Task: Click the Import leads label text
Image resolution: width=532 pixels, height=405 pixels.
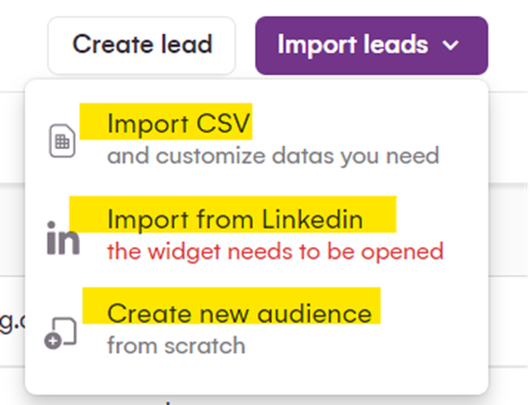Action: [353, 44]
